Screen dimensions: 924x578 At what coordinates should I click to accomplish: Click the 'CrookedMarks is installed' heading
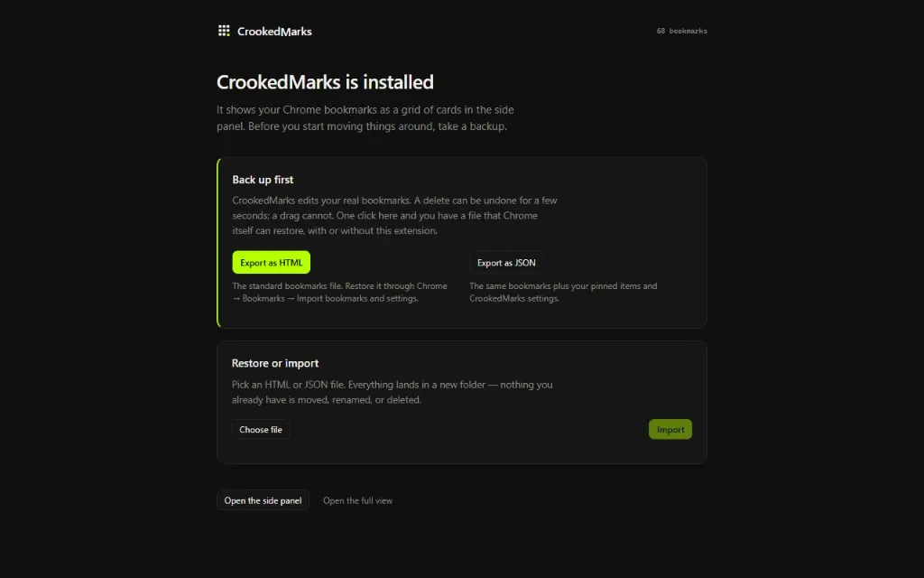click(x=325, y=82)
